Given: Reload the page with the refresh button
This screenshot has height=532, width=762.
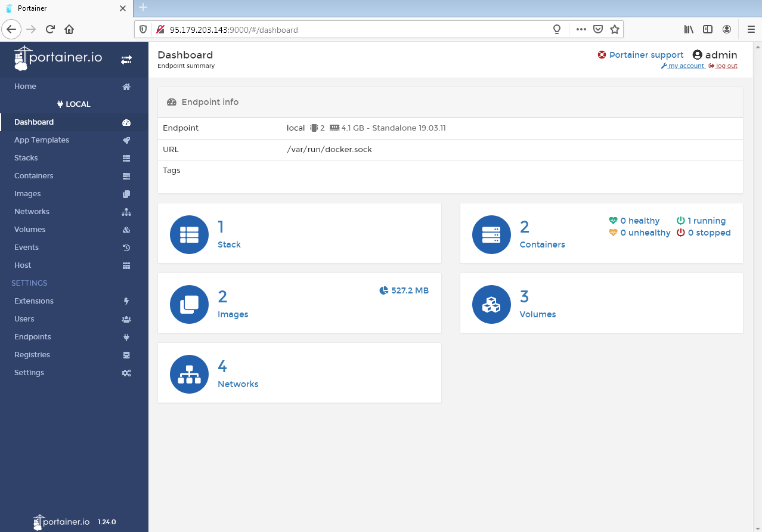Looking at the screenshot, I should [50, 29].
